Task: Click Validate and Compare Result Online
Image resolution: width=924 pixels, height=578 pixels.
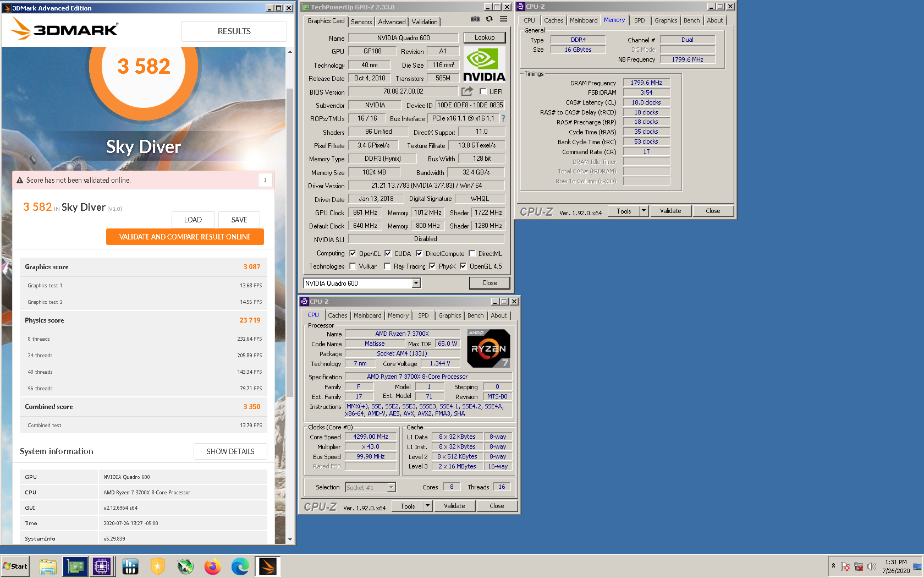Action: click(x=185, y=237)
